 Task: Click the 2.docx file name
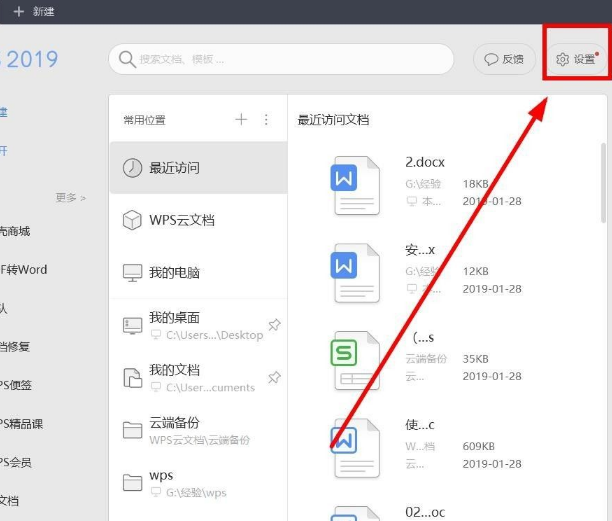[425, 162]
